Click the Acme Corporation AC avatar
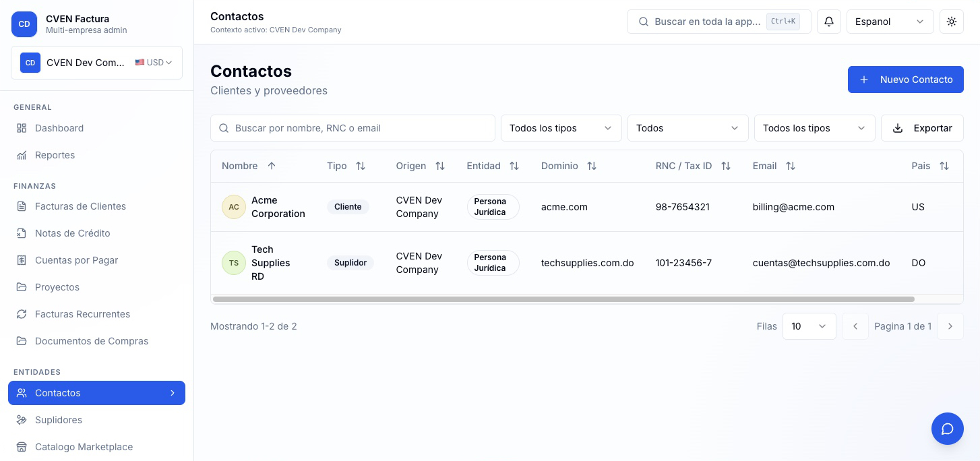This screenshot has height=461, width=980. coord(234,207)
